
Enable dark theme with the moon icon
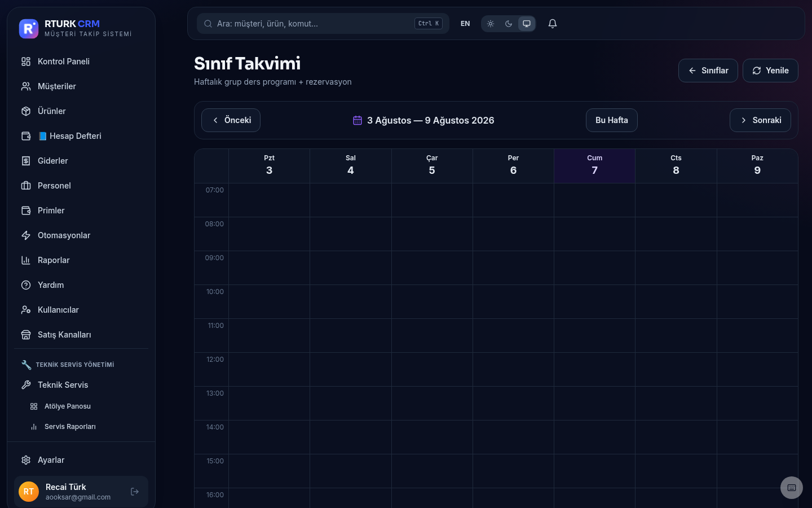point(509,24)
